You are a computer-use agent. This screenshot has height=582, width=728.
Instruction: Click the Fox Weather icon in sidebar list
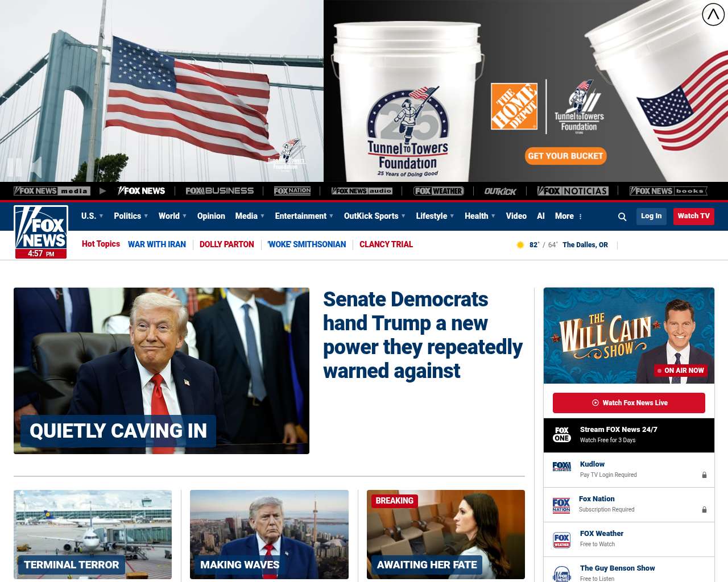click(562, 540)
